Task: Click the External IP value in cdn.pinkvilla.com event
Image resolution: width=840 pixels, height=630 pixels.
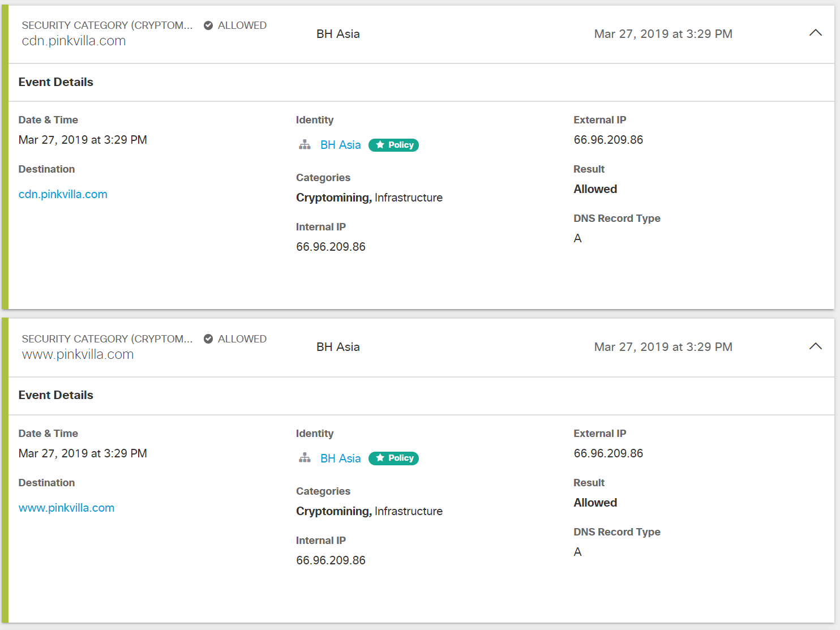Action: (608, 140)
